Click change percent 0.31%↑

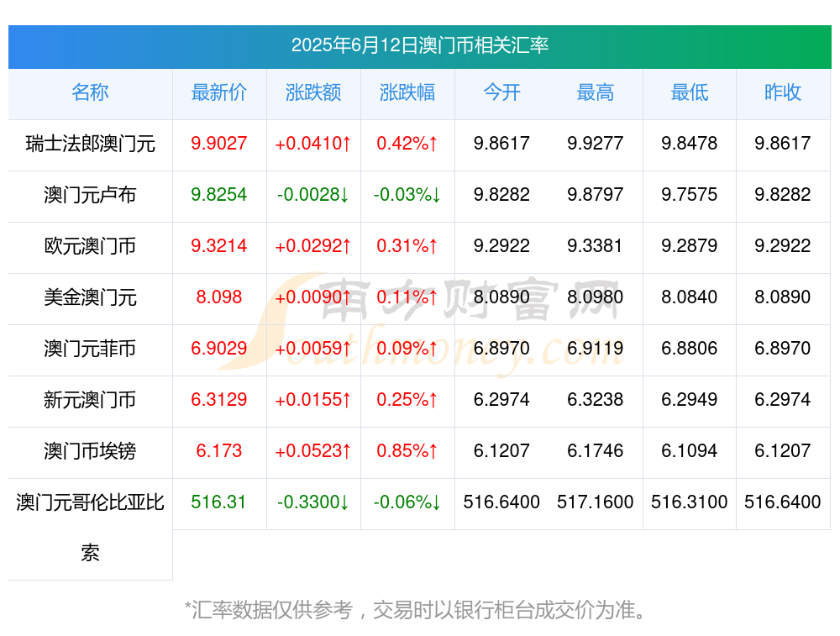tap(407, 246)
